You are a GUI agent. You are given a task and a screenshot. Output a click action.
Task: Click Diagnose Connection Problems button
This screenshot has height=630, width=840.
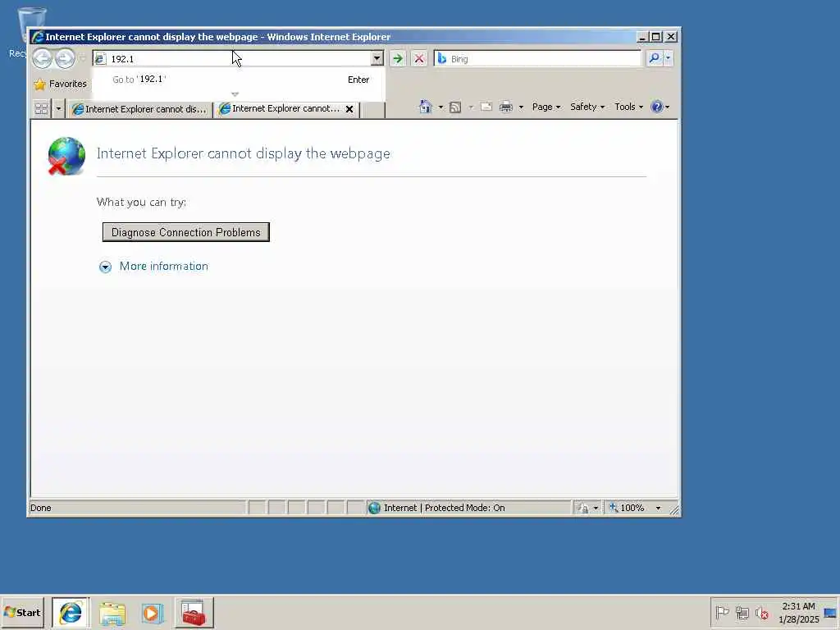(186, 232)
